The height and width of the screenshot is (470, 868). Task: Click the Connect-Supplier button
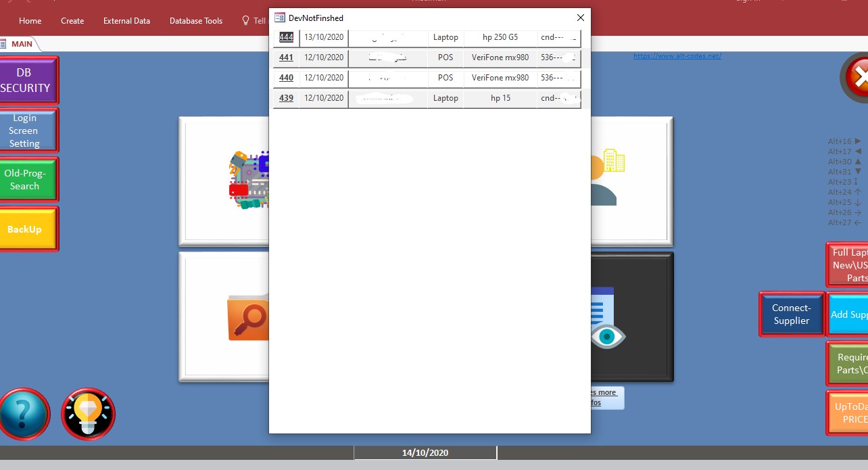792,314
